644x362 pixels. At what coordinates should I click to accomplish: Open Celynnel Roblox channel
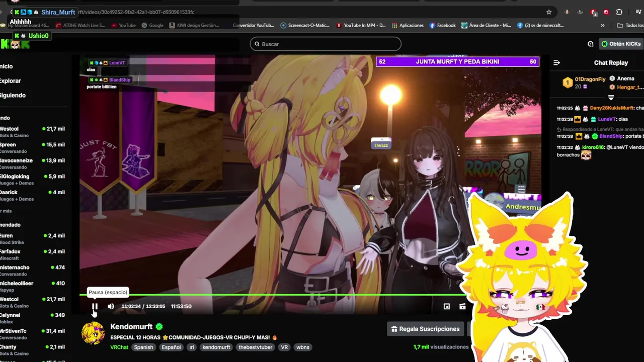coord(33,318)
